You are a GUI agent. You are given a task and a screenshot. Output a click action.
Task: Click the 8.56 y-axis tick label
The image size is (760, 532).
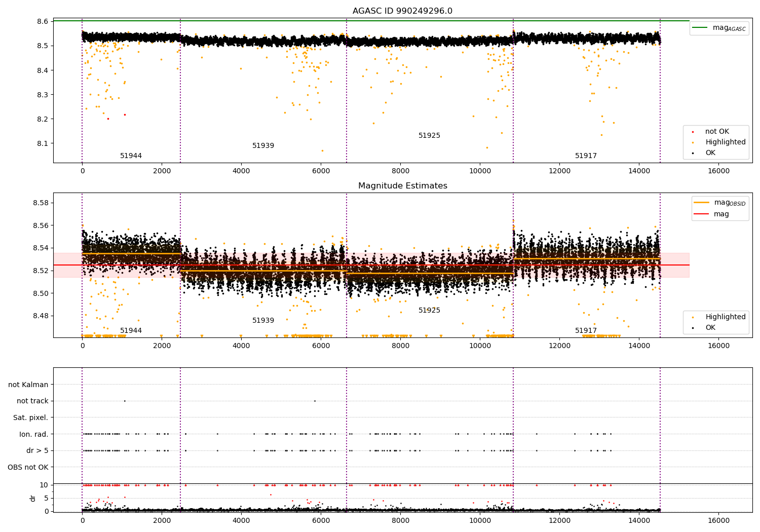click(41, 226)
